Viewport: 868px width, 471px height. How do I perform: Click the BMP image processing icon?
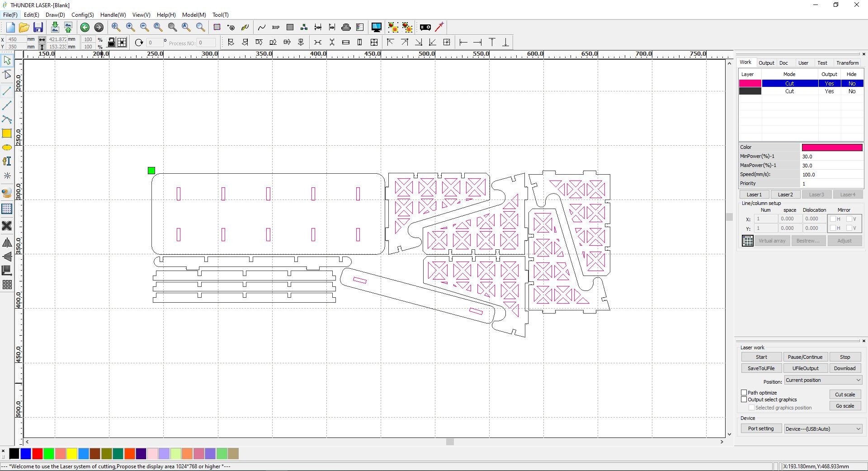click(276, 28)
